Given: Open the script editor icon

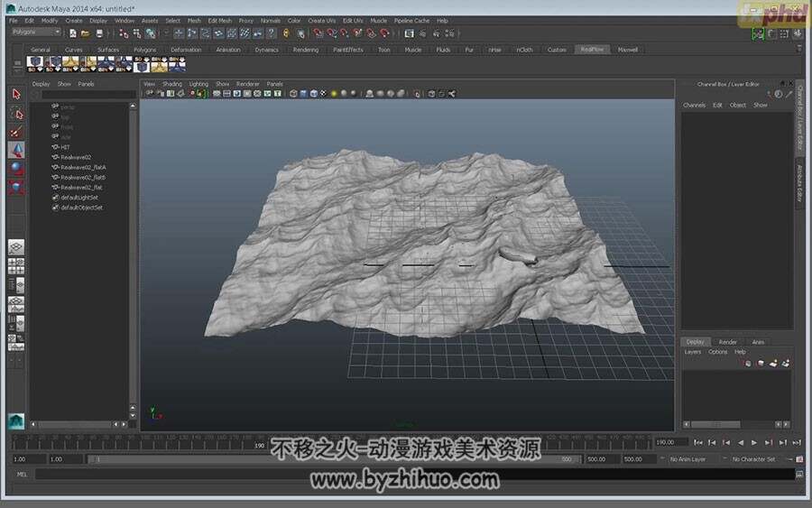Looking at the screenshot, I should coord(799,474).
